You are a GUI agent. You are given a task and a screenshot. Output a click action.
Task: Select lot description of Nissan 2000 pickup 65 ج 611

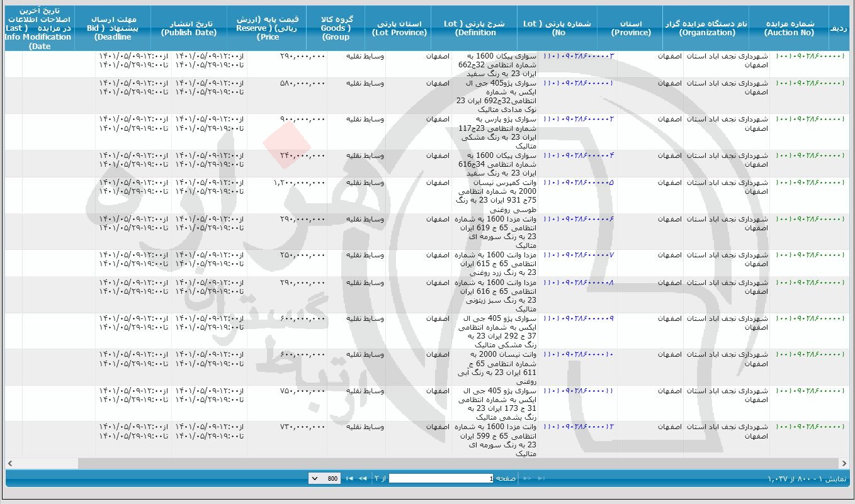497,368
